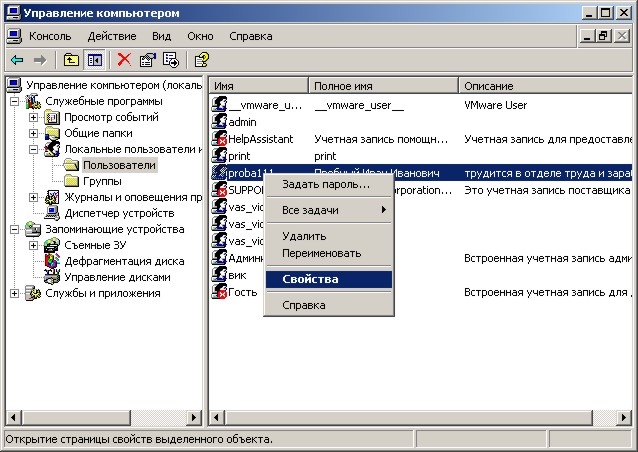Expand the Службы и приложения node
This screenshot has width=638, height=452.
point(15,293)
